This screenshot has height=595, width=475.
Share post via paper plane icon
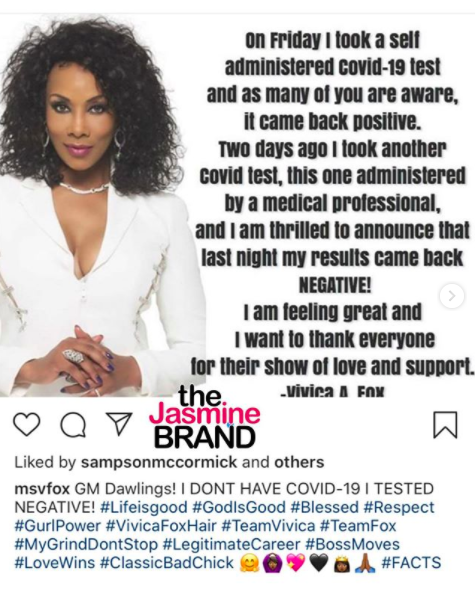(119, 424)
